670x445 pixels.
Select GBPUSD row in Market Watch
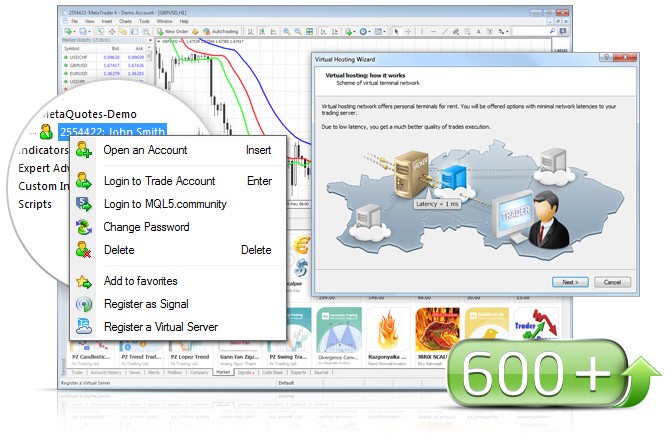point(104,65)
